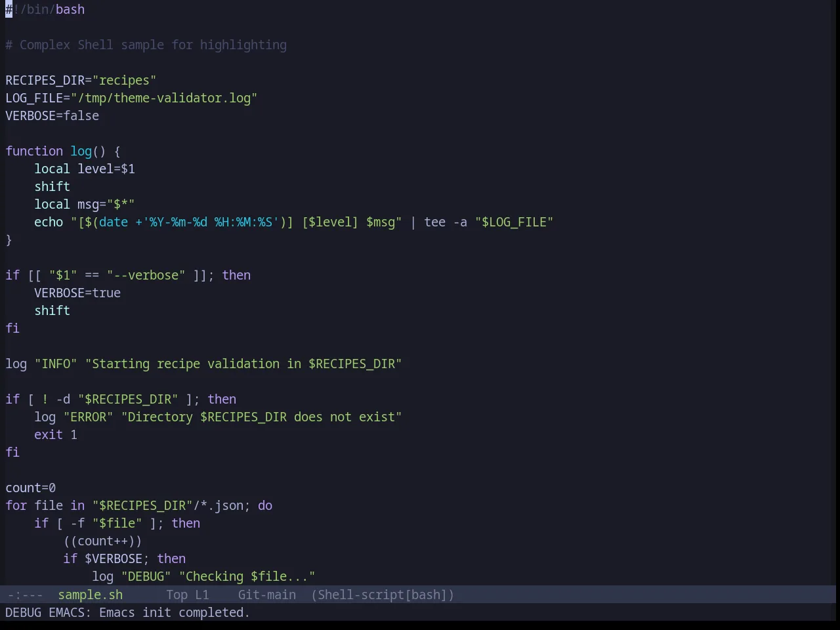Click the "--verbose" string in the if condition

[146, 275]
